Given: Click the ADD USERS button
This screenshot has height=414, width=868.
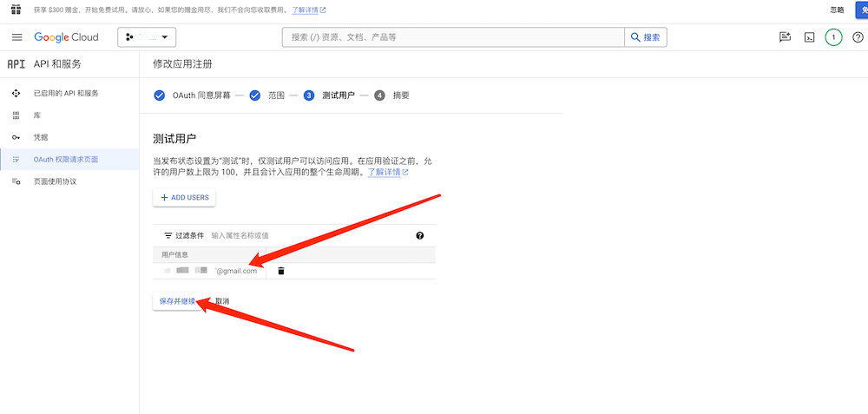Looking at the screenshot, I should pos(184,198).
